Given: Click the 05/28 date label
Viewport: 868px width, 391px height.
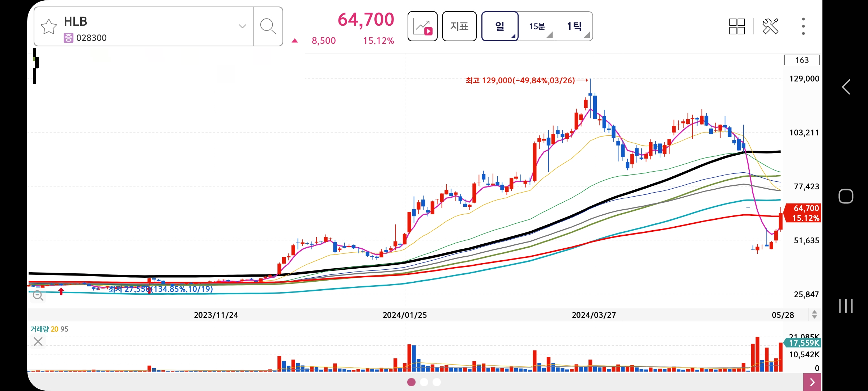Looking at the screenshot, I should point(783,315).
